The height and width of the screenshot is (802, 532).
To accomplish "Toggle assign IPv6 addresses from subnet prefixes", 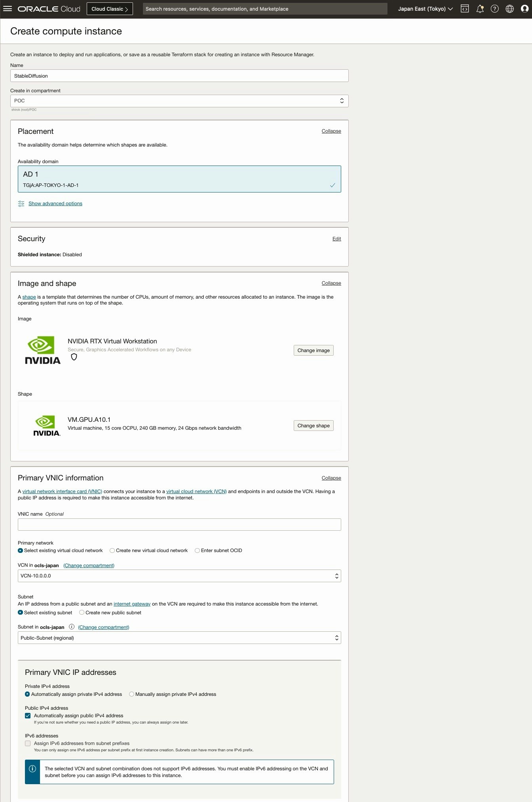I will tap(28, 743).
